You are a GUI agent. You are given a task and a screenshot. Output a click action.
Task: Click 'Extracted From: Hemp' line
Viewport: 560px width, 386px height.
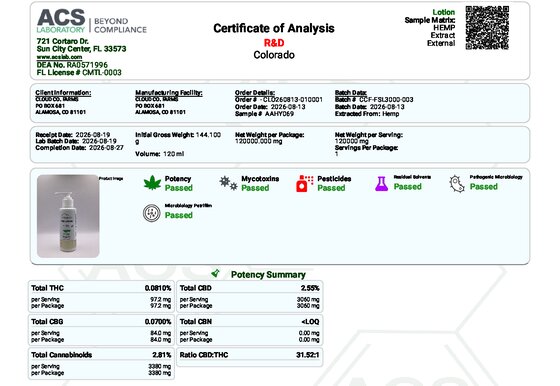tap(367, 114)
